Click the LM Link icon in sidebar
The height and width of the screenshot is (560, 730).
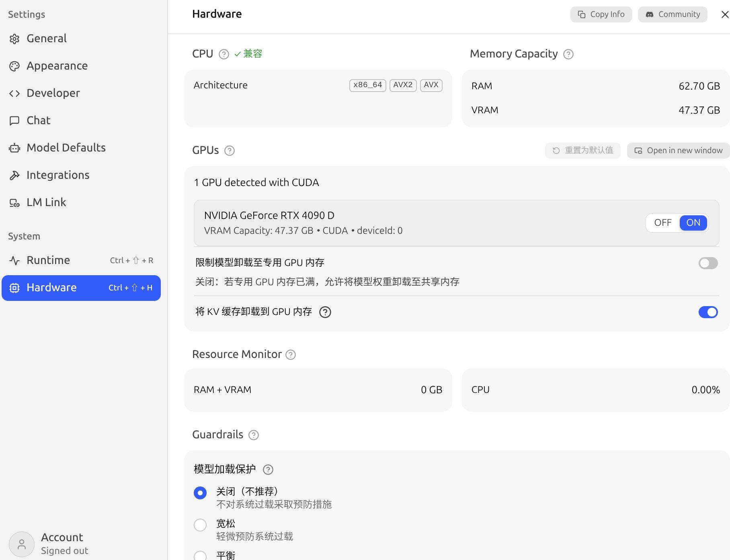pos(14,203)
